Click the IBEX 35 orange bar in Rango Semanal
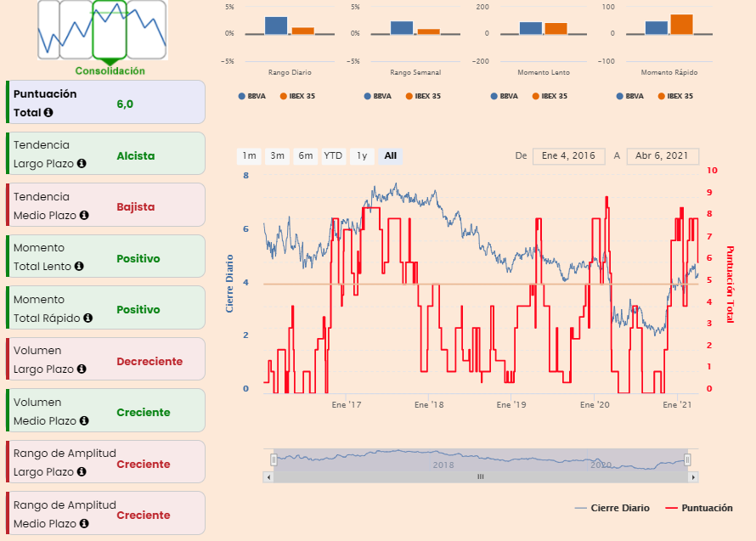This screenshot has width=756, height=541. pyautogui.click(x=429, y=31)
